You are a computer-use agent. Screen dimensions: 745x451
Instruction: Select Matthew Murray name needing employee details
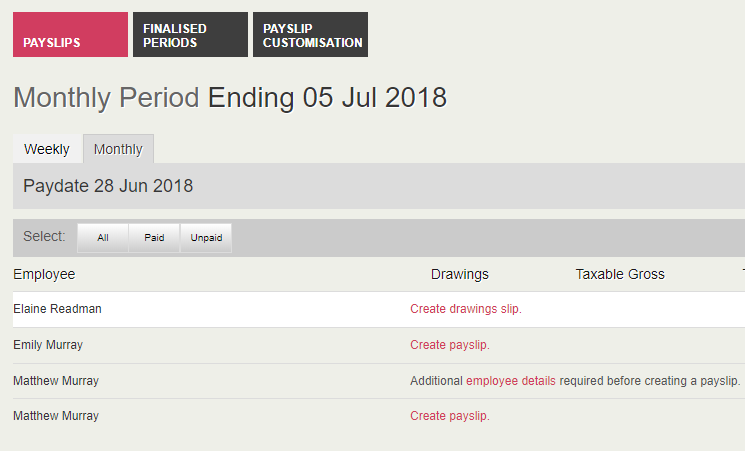pyautogui.click(x=56, y=381)
